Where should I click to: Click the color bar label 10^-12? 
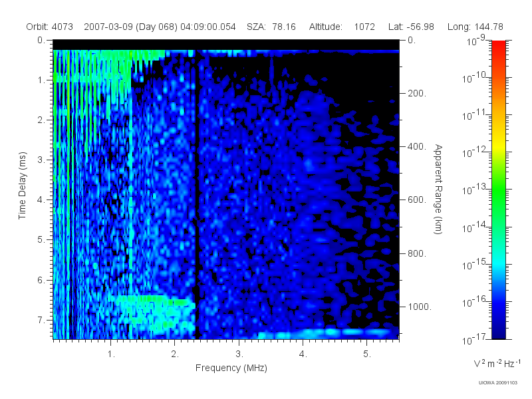click(474, 153)
